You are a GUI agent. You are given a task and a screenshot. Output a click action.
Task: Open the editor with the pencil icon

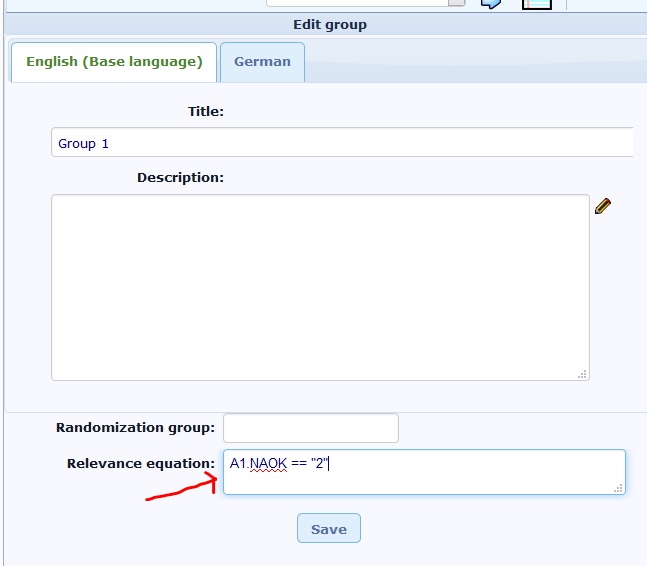(x=603, y=206)
